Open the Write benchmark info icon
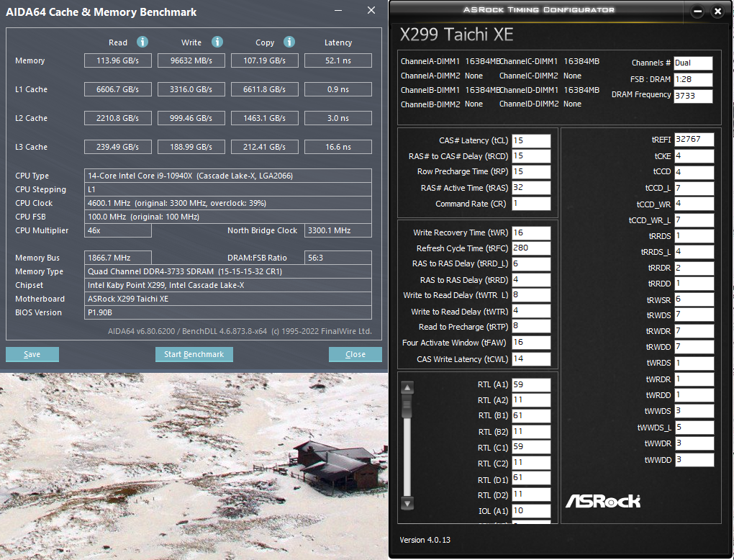This screenshot has width=734, height=560. 217,42
